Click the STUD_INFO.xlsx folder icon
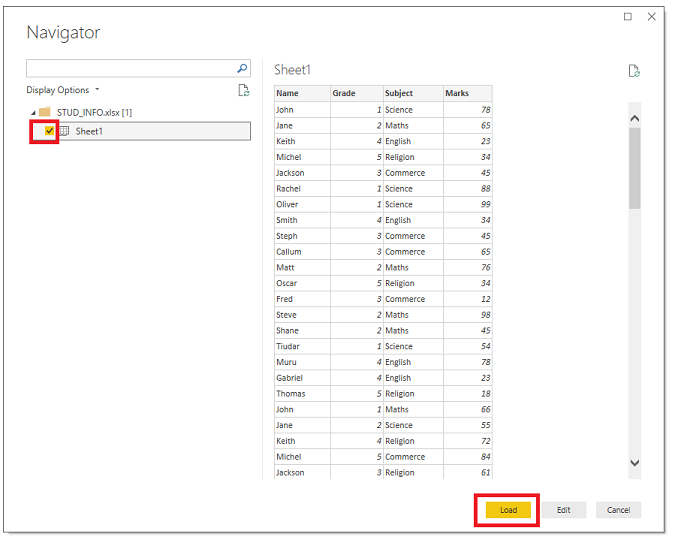The height and width of the screenshot is (543, 678). 45,112
